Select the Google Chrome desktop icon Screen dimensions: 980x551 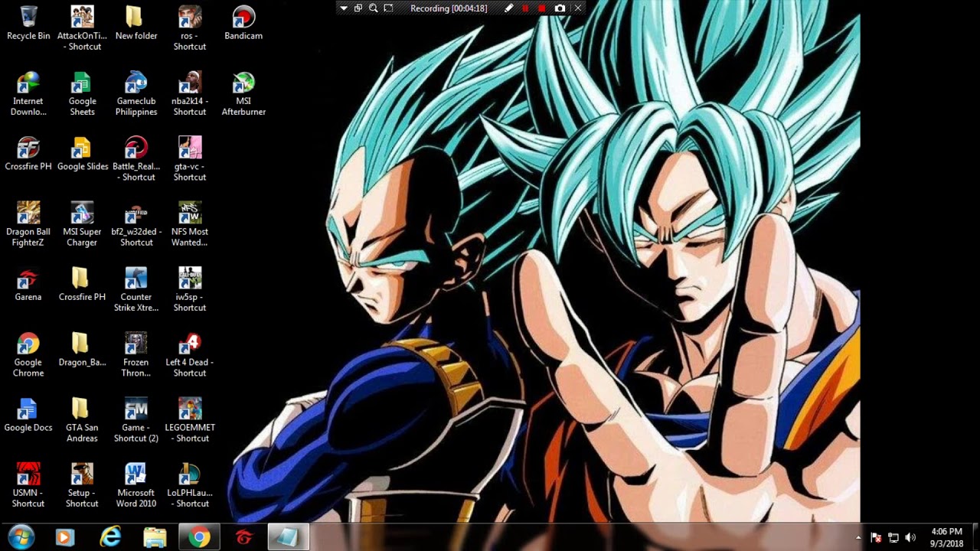pyautogui.click(x=28, y=354)
